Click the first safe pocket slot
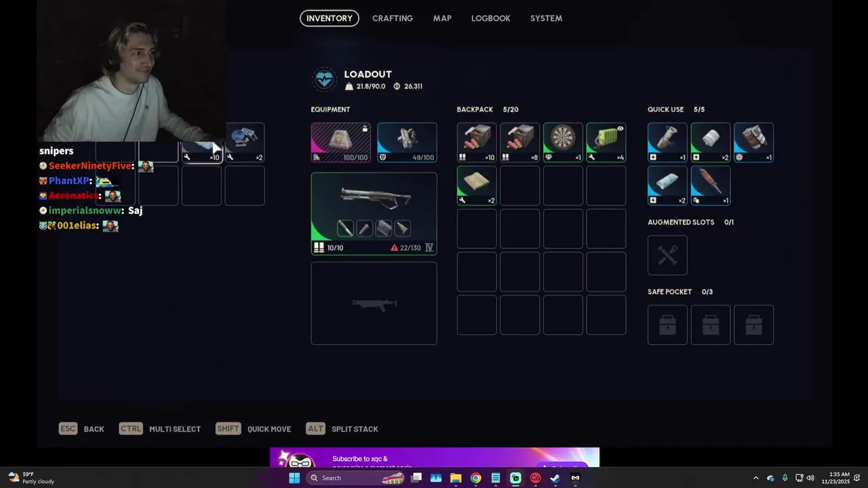The image size is (868, 488). pyautogui.click(x=667, y=325)
